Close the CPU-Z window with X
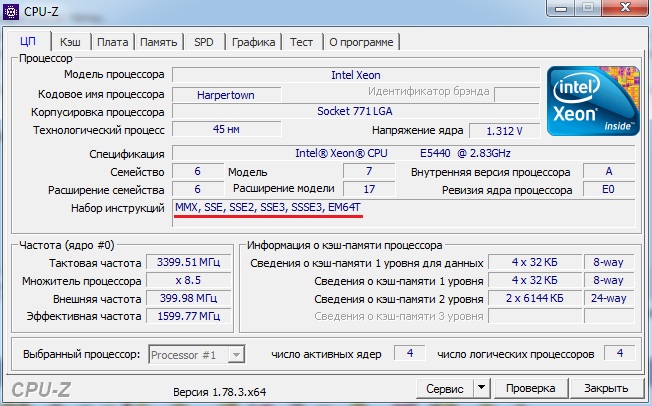This screenshot has height=406, width=652. click(x=625, y=8)
